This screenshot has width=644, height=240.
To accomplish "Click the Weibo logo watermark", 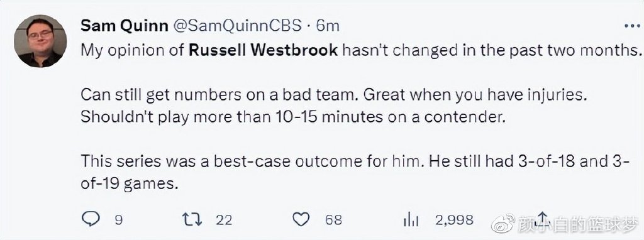I will (503, 222).
